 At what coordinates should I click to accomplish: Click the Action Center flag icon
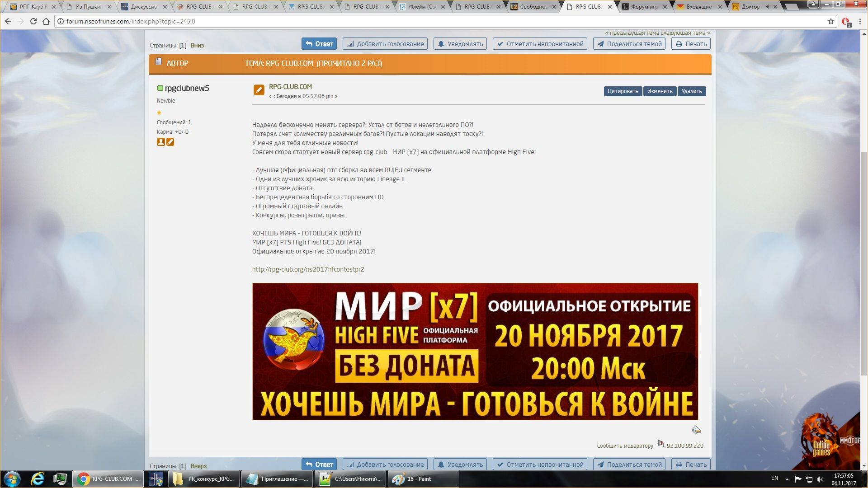coord(798,479)
